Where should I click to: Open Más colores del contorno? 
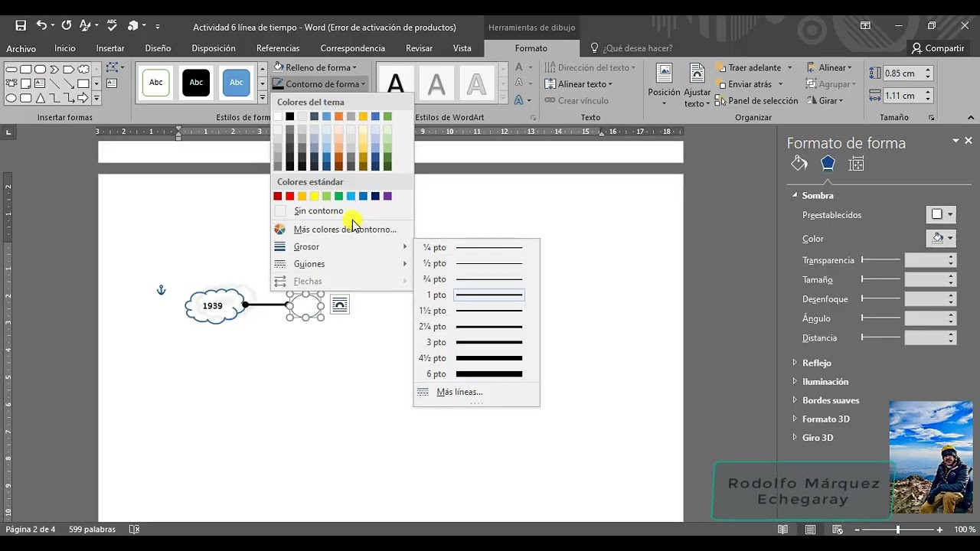pyautogui.click(x=341, y=230)
